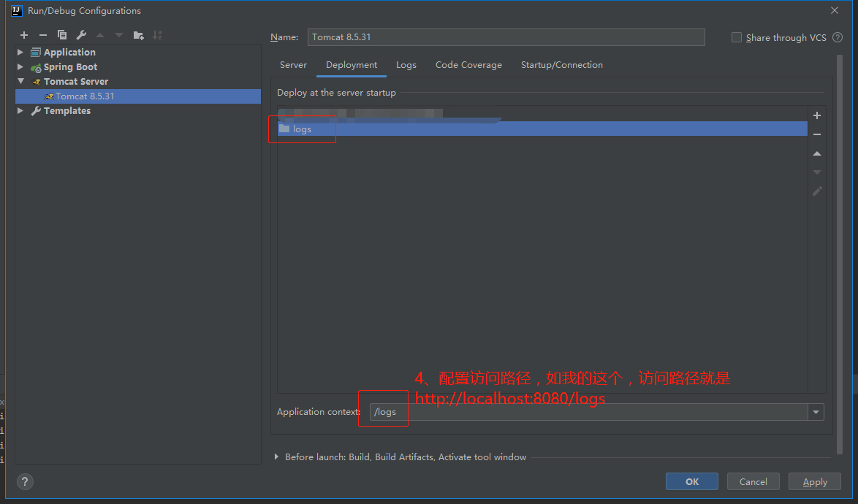Expand the Before launch section

click(276, 457)
